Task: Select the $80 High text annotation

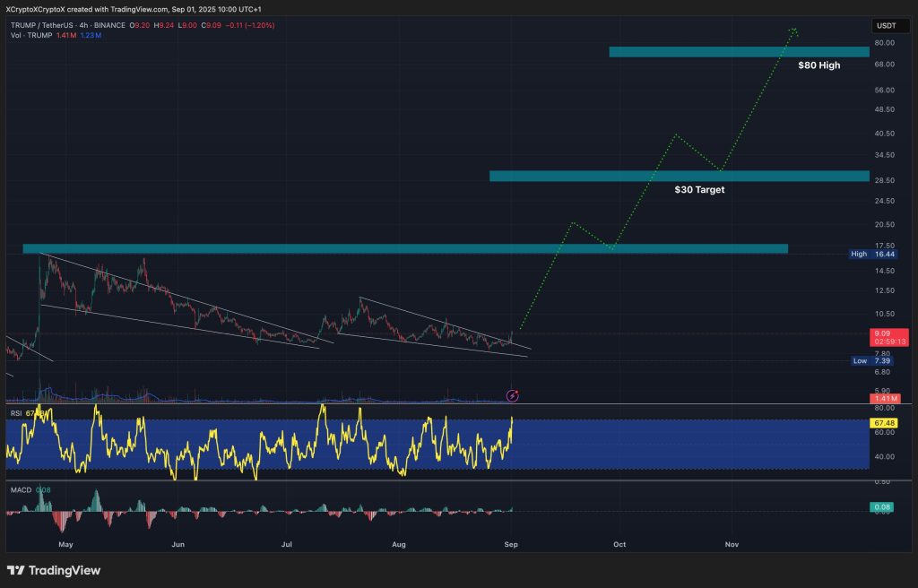Action: (x=818, y=65)
